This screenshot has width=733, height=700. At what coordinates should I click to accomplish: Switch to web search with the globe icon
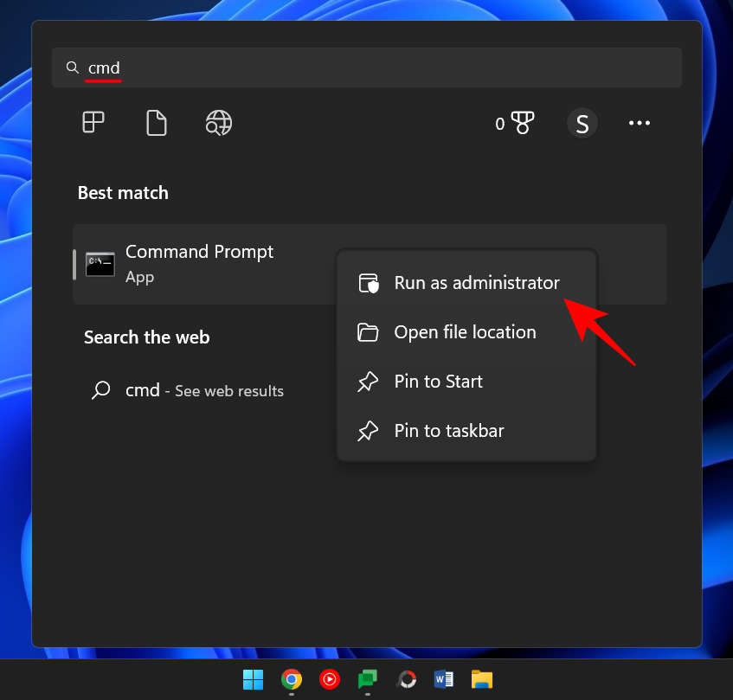coord(218,122)
